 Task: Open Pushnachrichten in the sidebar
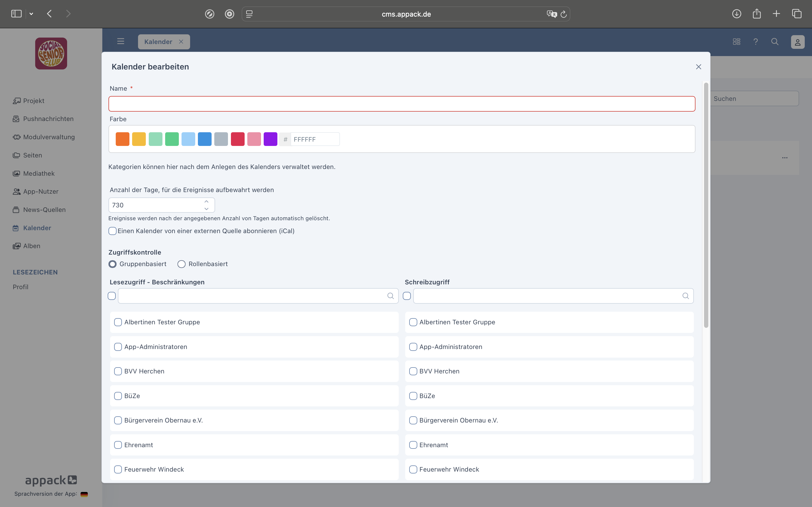point(48,119)
